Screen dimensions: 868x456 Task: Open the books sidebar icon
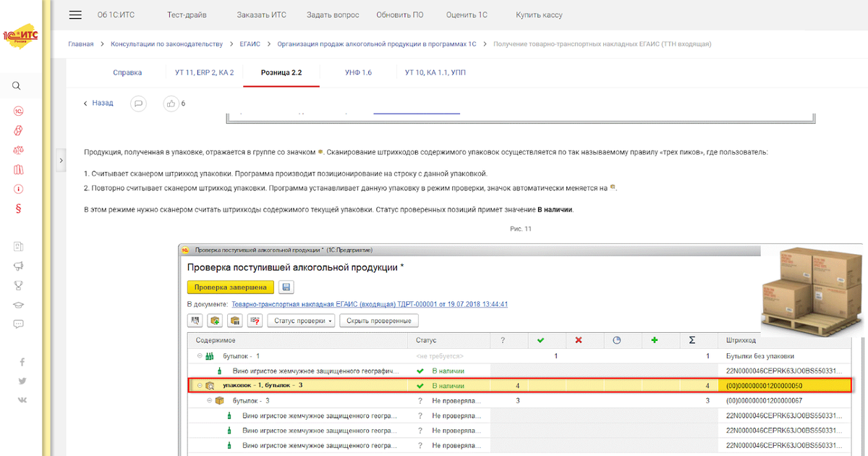[19, 169]
